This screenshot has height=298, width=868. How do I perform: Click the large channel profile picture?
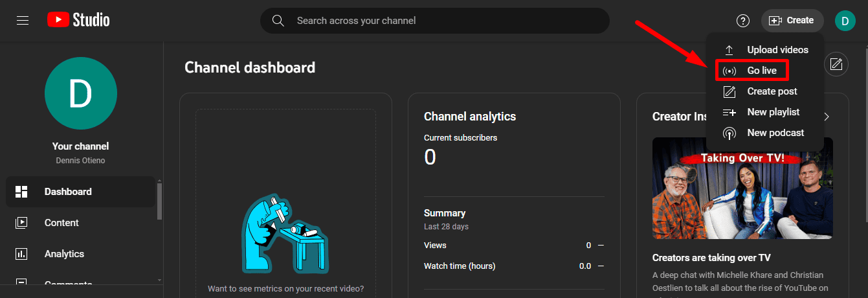pyautogui.click(x=81, y=93)
